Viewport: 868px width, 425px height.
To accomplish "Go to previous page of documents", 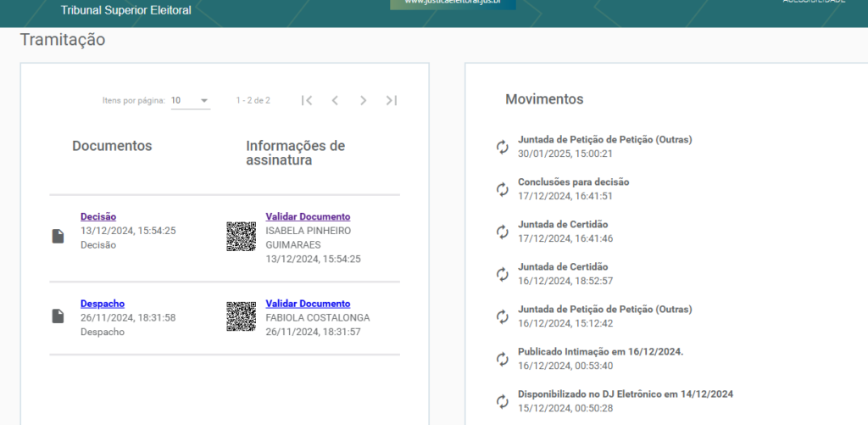I will 335,100.
